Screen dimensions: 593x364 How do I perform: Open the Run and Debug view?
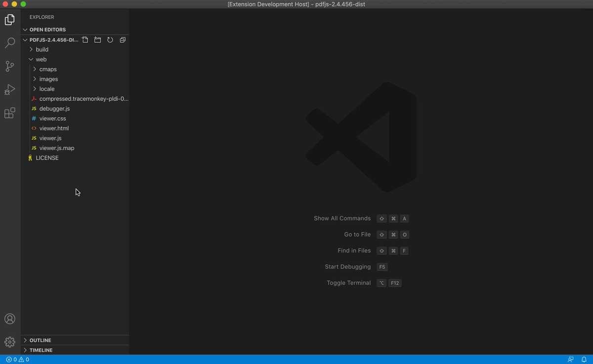pyautogui.click(x=10, y=89)
